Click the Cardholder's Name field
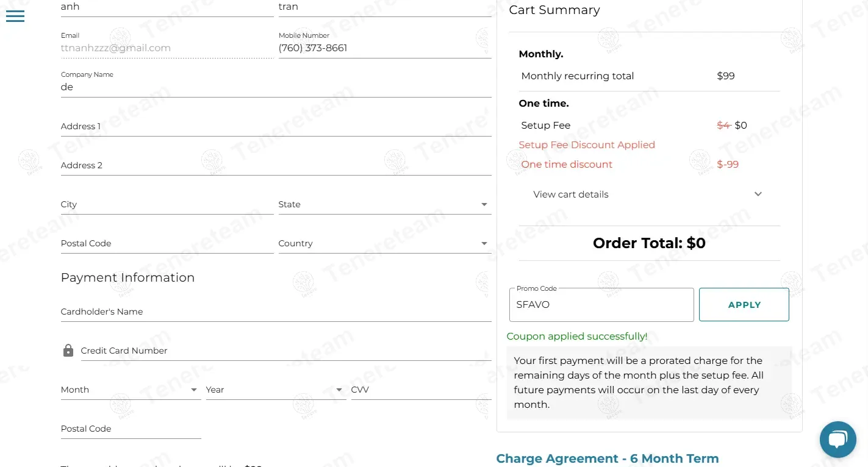This screenshot has height=467, width=868. 276,312
